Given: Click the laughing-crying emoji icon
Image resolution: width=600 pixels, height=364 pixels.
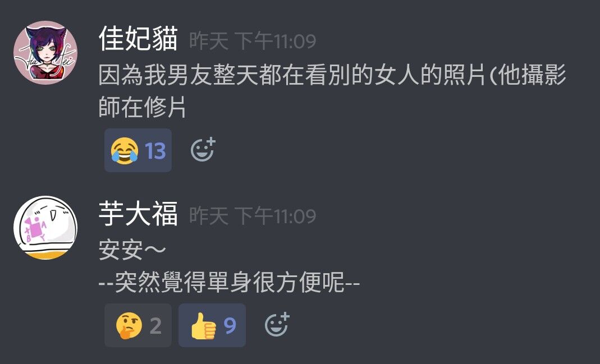Looking at the screenshot, I should [125, 151].
